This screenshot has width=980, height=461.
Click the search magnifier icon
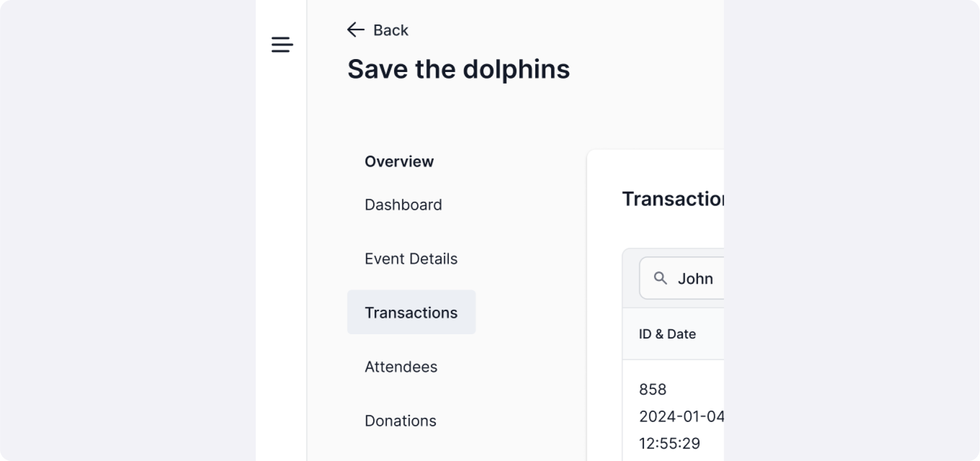click(660, 278)
